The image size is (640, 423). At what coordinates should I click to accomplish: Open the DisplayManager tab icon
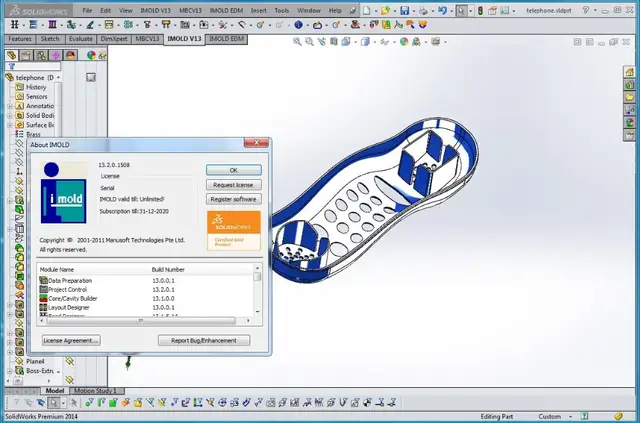coord(71,55)
